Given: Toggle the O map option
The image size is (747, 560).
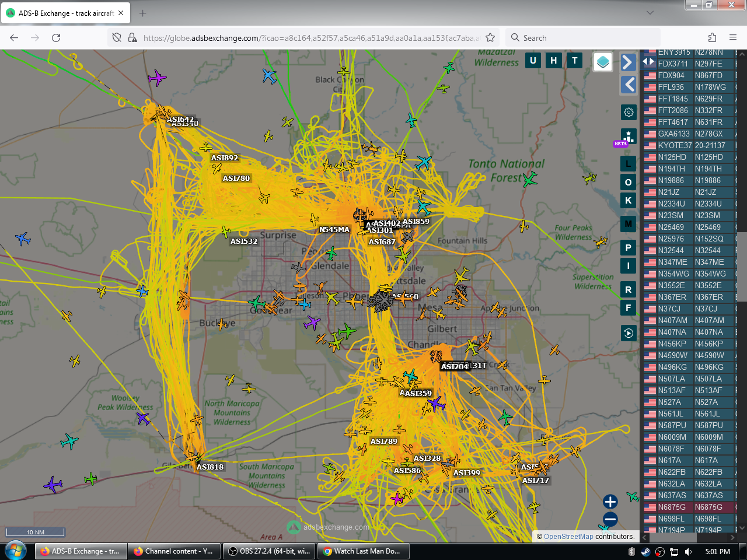Looking at the screenshot, I should point(629,182).
